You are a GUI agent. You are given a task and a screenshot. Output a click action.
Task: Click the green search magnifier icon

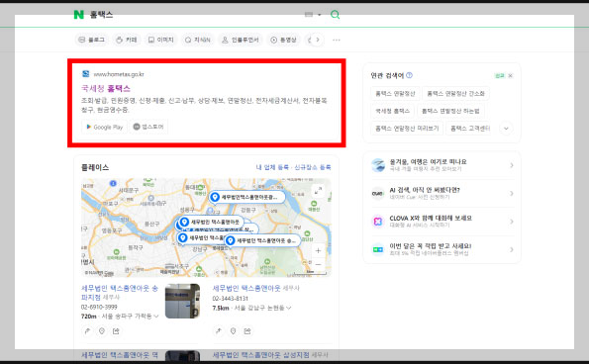335,15
